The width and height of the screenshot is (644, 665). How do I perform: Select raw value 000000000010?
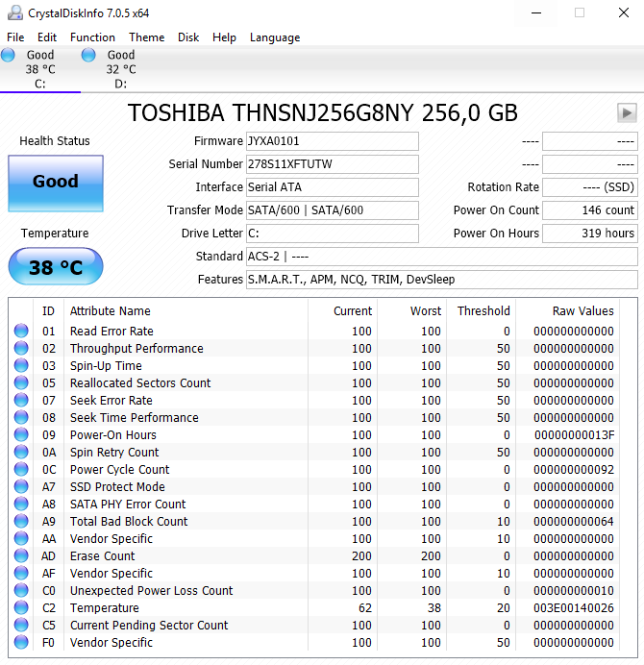click(x=574, y=591)
